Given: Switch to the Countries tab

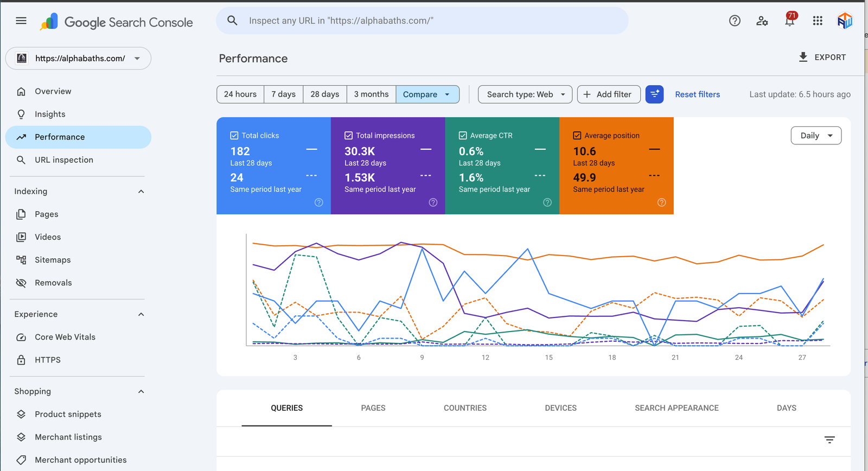Looking at the screenshot, I should point(465,408).
